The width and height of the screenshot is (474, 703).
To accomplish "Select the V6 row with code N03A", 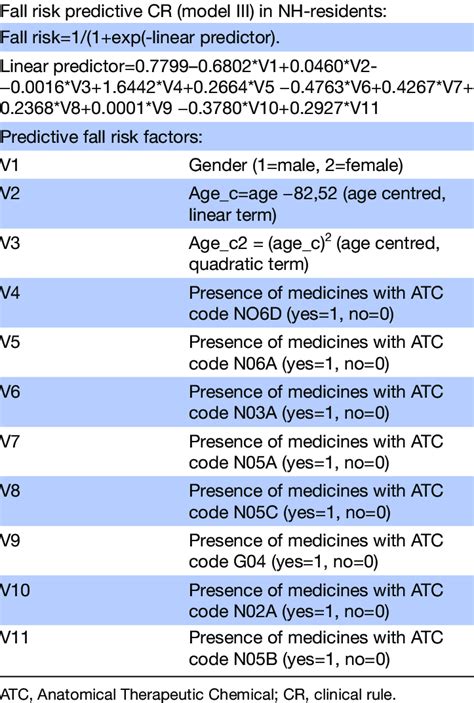I will [237, 402].
